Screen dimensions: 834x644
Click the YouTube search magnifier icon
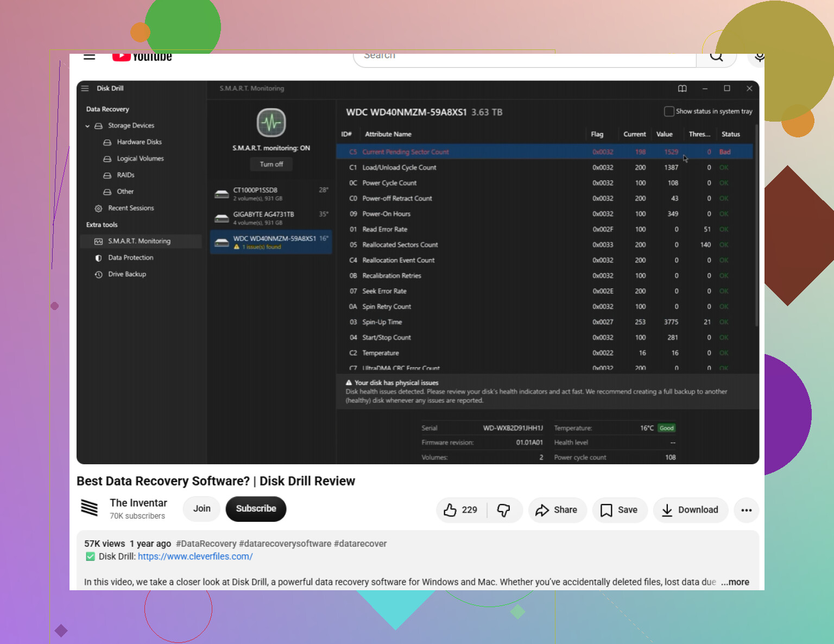(716, 56)
